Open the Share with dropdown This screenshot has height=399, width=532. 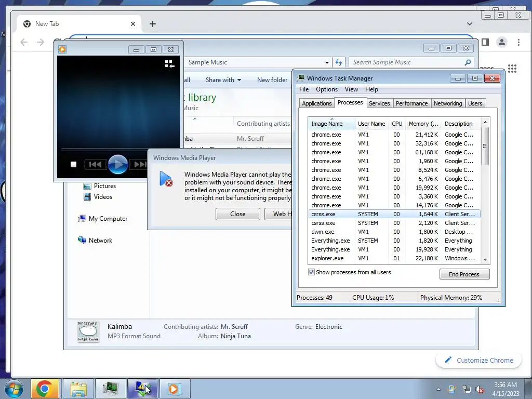click(x=223, y=80)
